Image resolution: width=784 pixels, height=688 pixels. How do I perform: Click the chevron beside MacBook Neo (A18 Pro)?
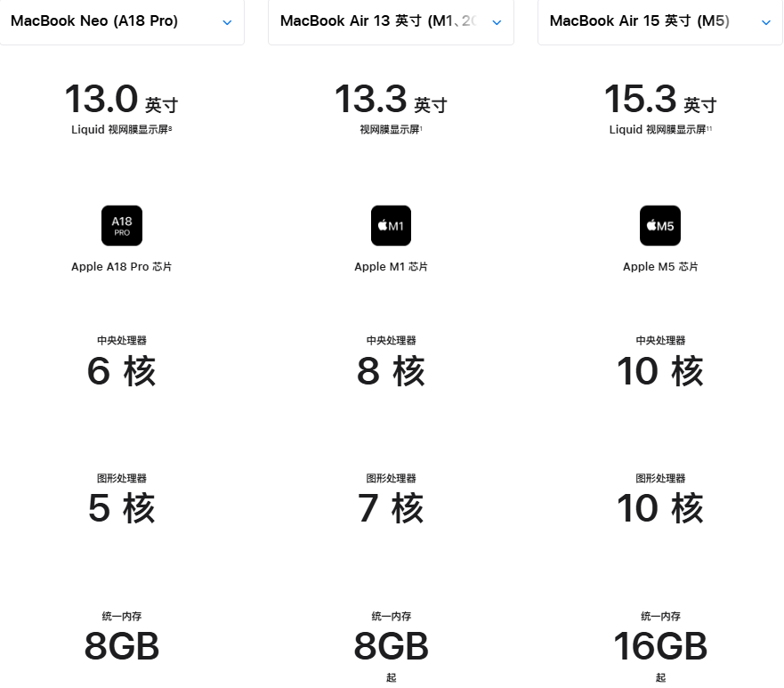(x=227, y=21)
